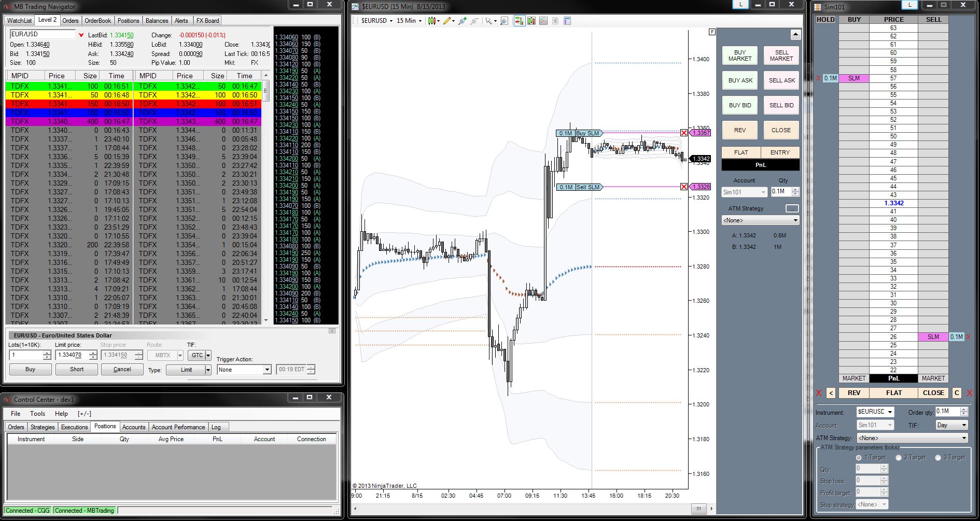Click the L link button on Sim101 title bar

909,5
